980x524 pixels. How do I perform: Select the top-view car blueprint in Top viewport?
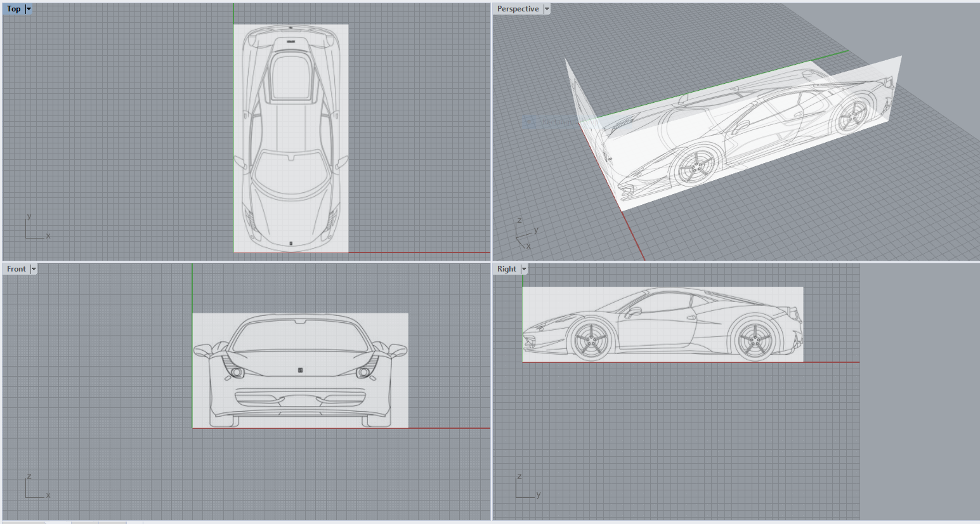(x=291, y=138)
